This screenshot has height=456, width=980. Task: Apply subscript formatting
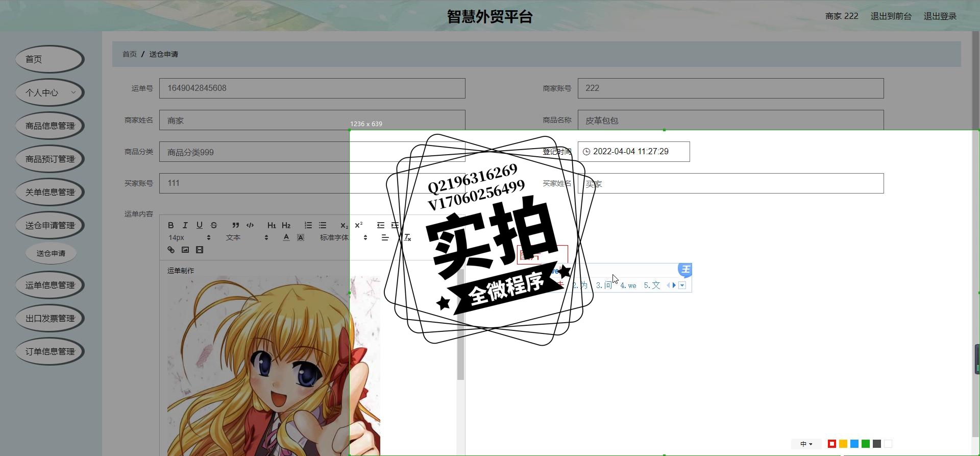[344, 225]
